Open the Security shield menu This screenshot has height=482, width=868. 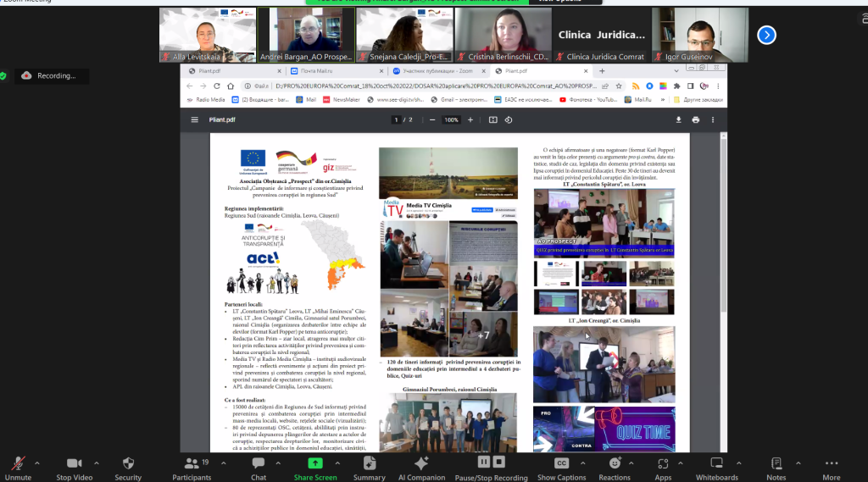[x=128, y=468]
